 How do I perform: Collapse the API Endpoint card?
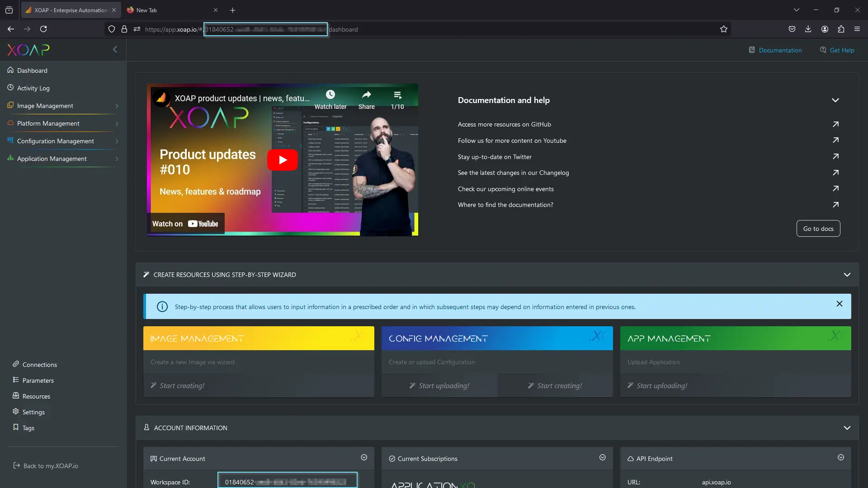click(841, 458)
